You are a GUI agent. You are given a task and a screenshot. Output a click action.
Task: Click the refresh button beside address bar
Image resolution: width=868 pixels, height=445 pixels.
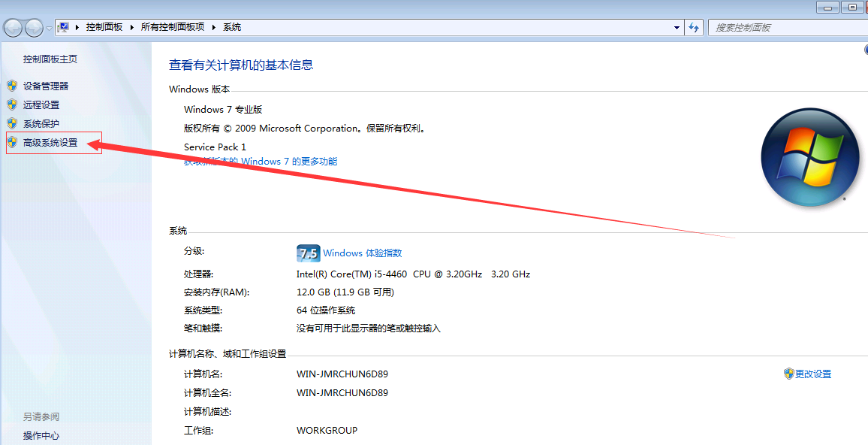[695, 27]
